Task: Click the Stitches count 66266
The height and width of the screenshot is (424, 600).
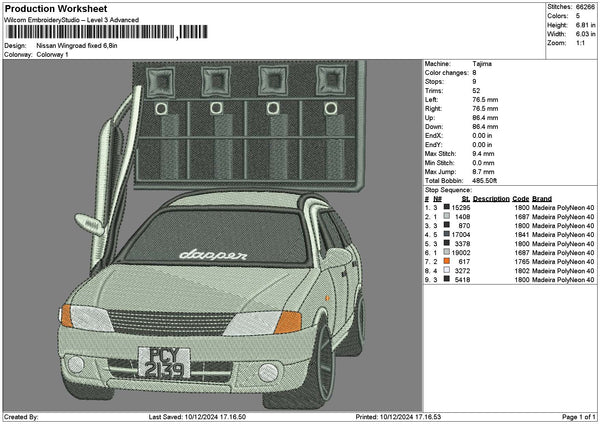Action: (585, 7)
